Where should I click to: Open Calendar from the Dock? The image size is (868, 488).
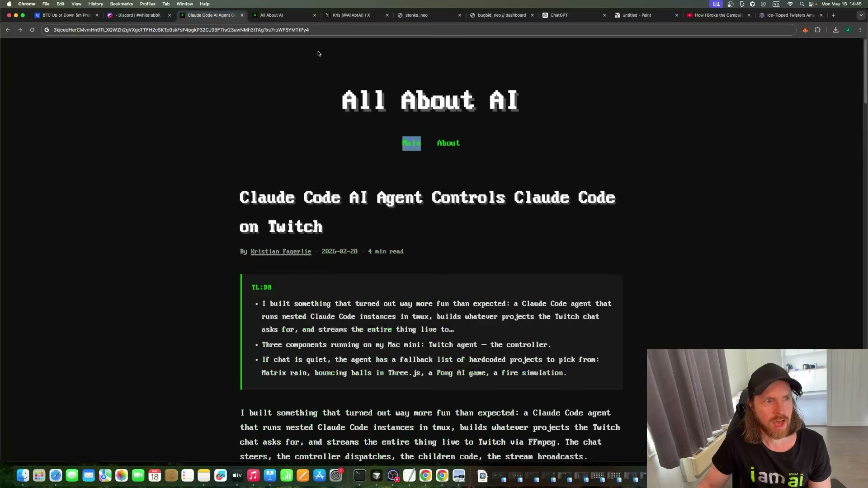(155, 475)
